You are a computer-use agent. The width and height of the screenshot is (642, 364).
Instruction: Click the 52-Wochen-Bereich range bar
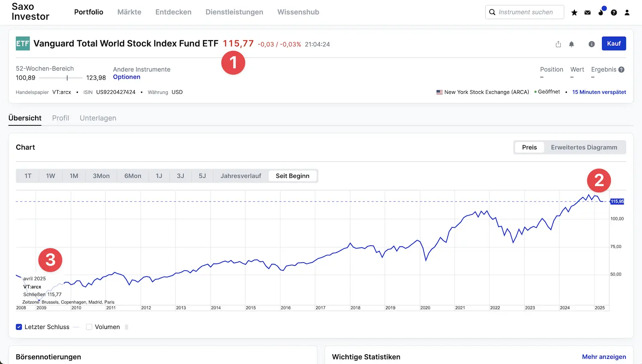pyautogui.click(x=60, y=78)
